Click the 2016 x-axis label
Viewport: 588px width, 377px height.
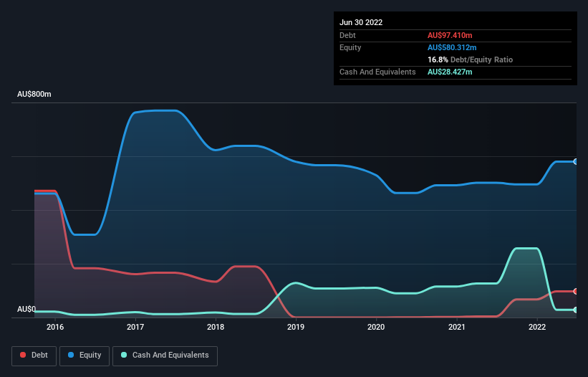pyautogui.click(x=55, y=327)
